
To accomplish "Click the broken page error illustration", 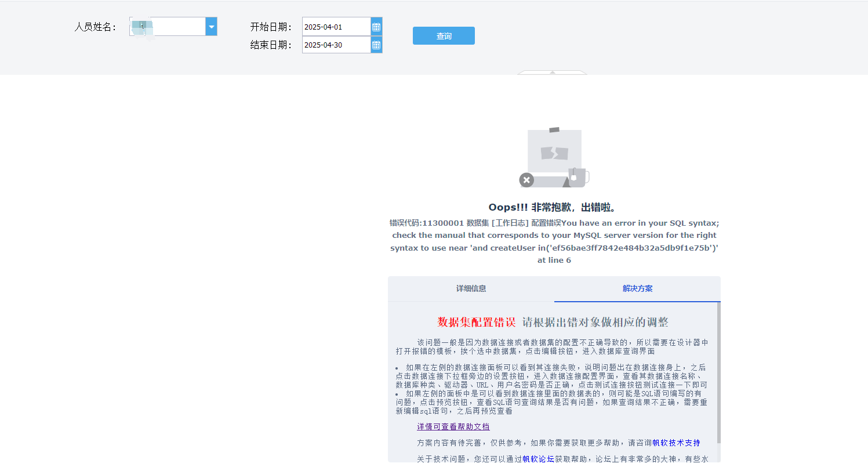I will tap(554, 157).
